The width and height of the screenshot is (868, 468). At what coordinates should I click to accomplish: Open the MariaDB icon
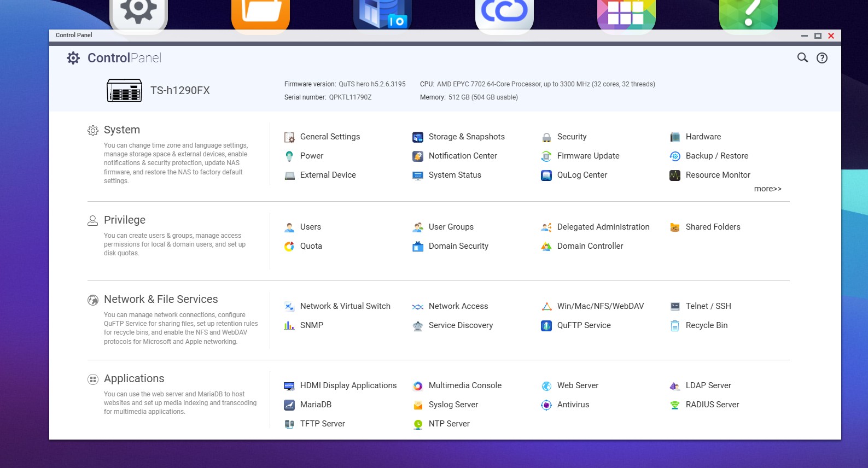pyautogui.click(x=289, y=405)
